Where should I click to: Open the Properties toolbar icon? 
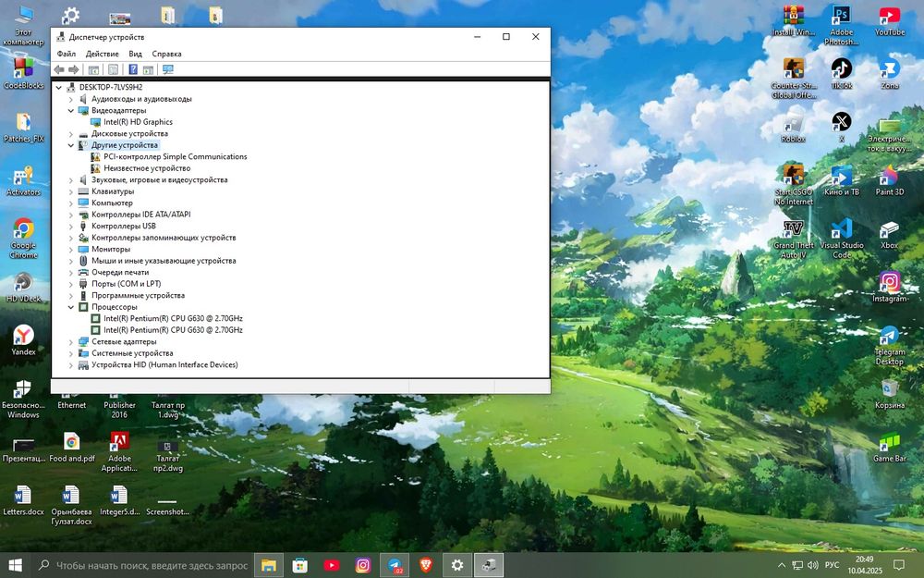tap(113, 69)
